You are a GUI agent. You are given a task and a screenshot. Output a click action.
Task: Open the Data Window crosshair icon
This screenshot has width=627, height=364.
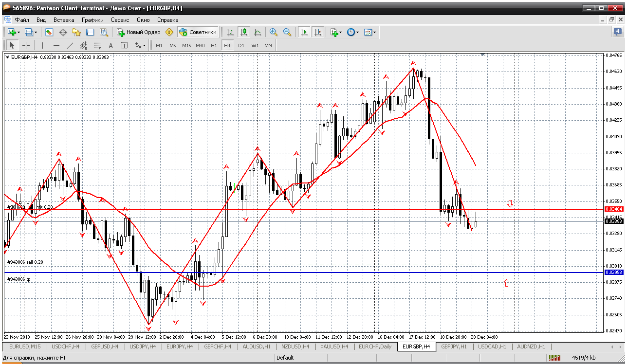click(x=63, y=32)
